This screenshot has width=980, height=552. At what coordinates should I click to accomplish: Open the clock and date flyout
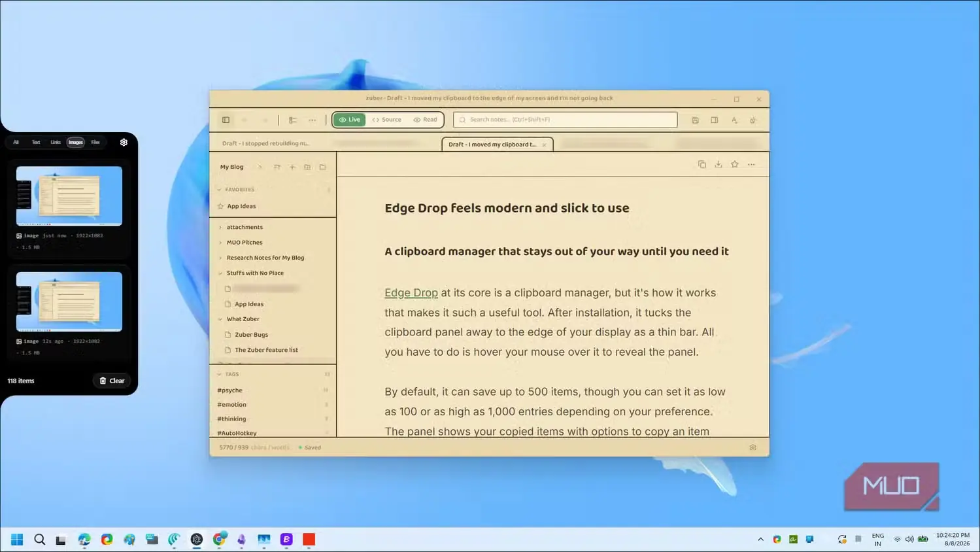pos(953,540)
